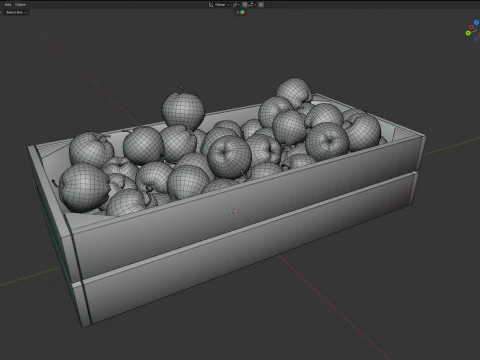Open the pivot point dropdown
This screenshot has width=480, height=360.
(236, 5)
